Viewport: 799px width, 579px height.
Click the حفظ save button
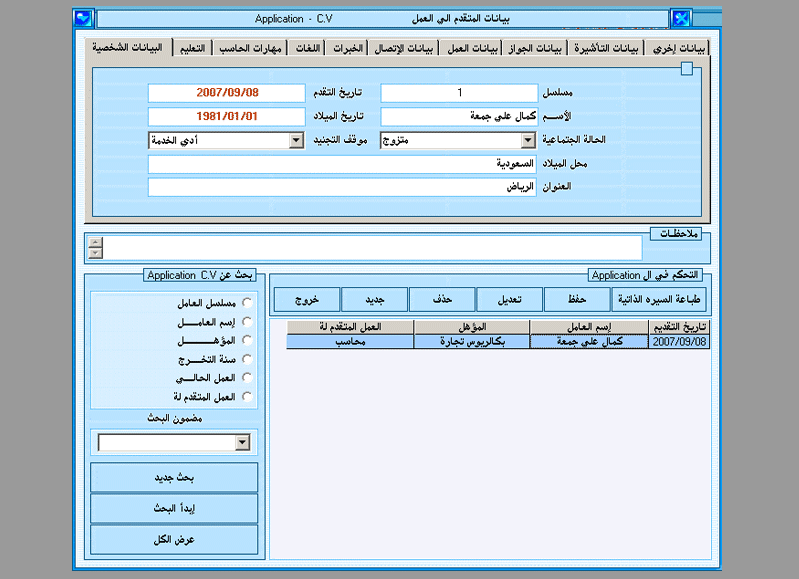pyautogui.click(x=577, y=300)
